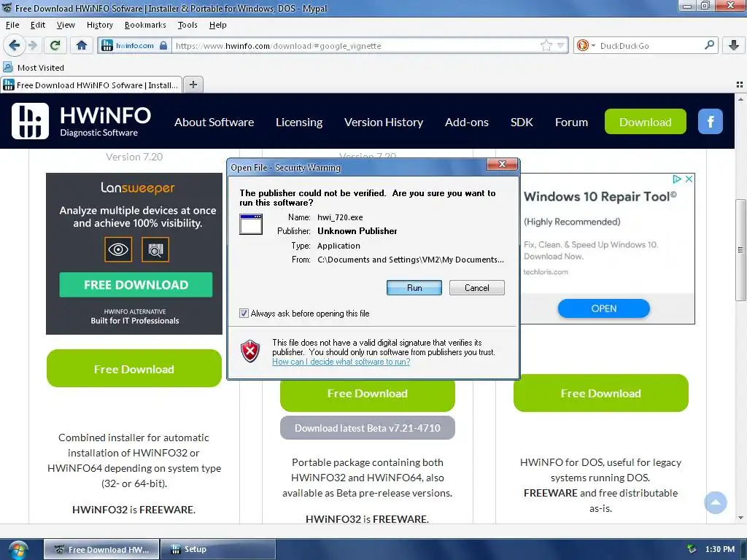Click the hwi_720.exe file name text

(x=340, y=217)
